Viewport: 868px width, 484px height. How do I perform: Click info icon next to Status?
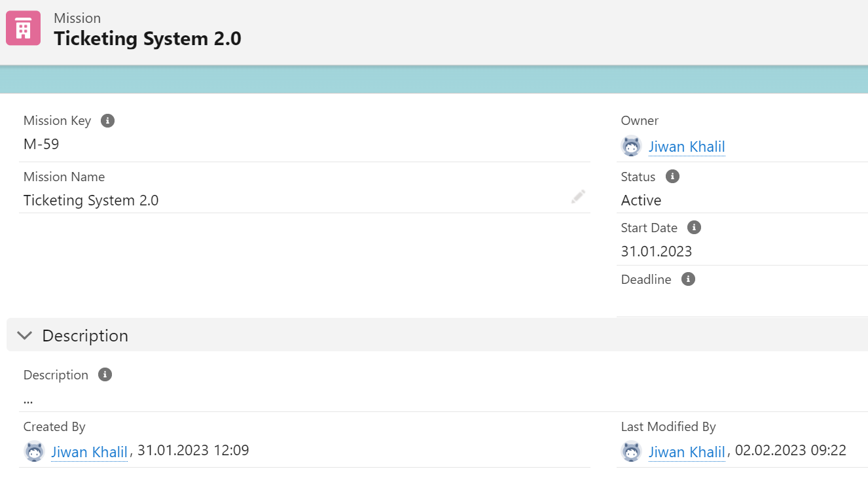(672, 177)
